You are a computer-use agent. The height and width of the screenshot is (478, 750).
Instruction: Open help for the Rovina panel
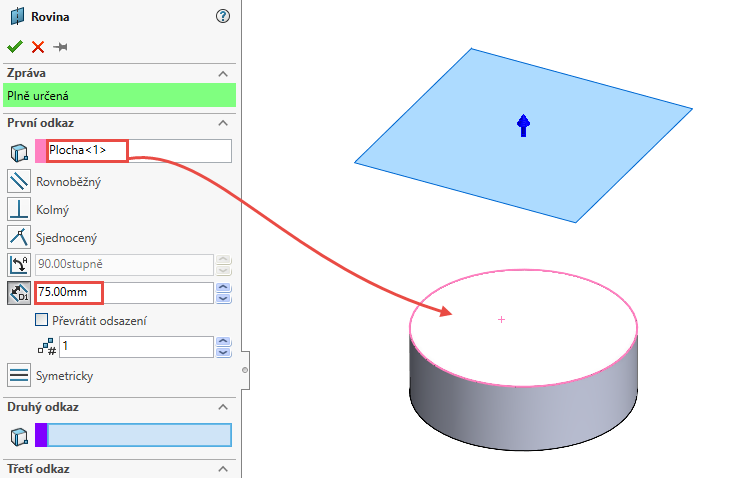pyautogui.click(x=223, y=16)
